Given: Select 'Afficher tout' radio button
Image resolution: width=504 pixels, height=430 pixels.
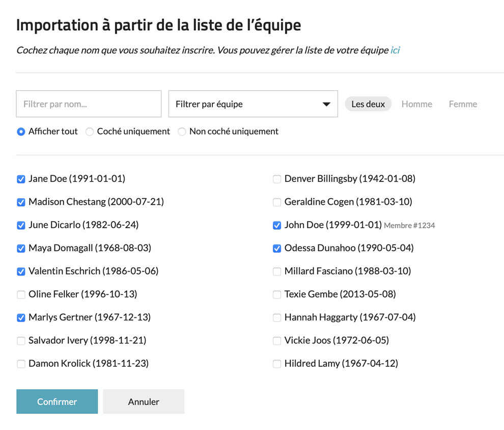Looking at the screenshot, I should (21, 131).
